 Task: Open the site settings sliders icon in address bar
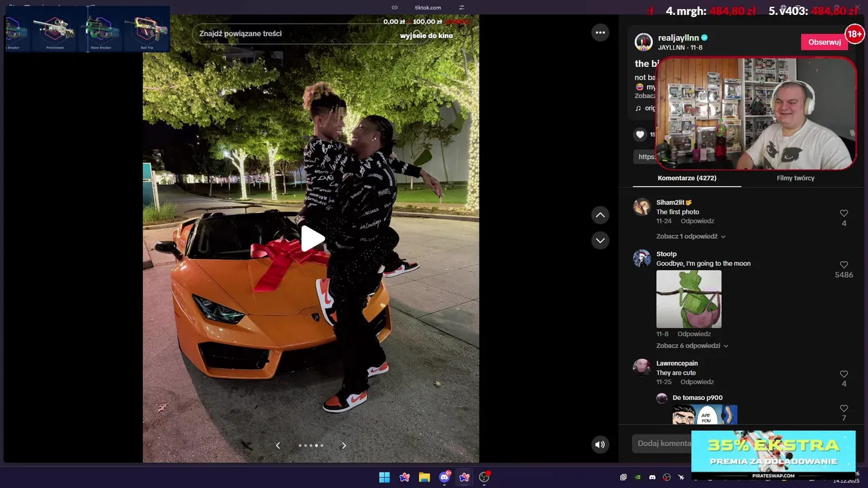461,7
